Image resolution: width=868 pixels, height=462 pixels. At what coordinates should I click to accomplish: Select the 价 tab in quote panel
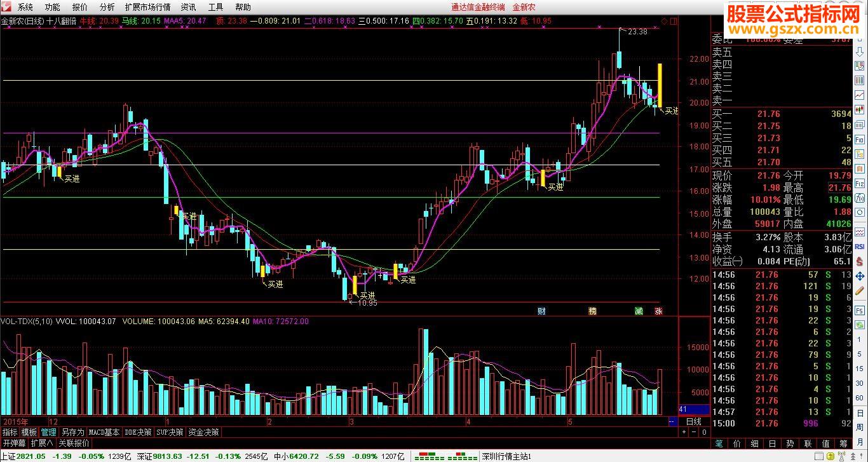(736, 444)
